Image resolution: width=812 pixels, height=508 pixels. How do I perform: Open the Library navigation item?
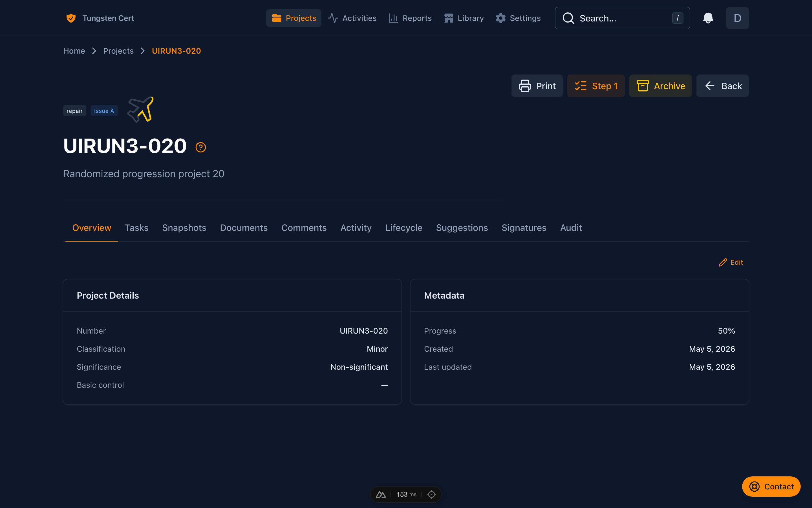point(464,18)
